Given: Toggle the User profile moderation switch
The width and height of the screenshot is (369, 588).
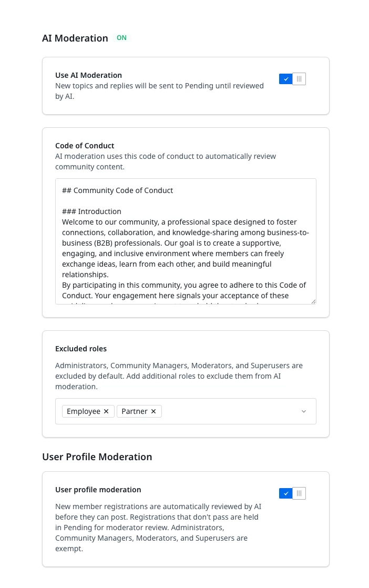Looking at the screenshot, I should coord(292,493).
